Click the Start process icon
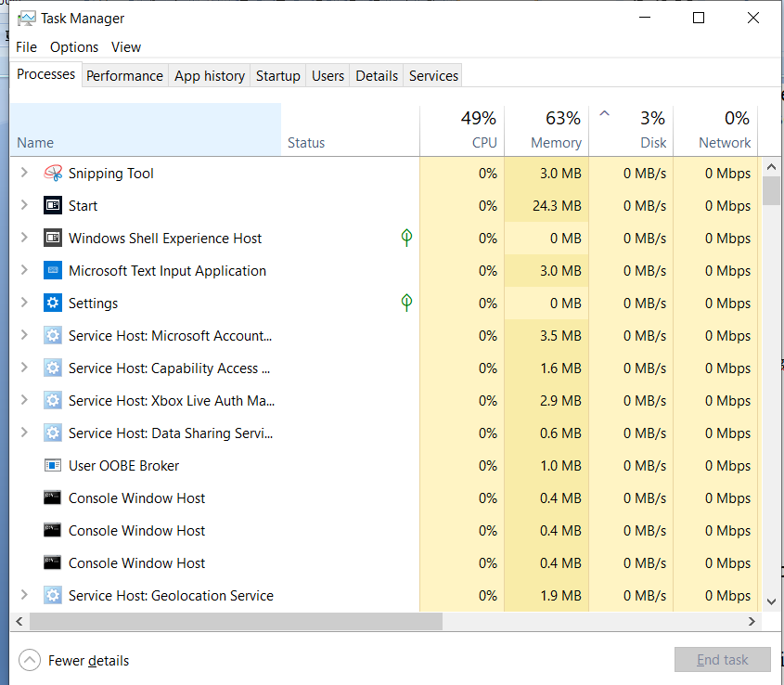This screenshot has width=784, height=685. (53, 205)
